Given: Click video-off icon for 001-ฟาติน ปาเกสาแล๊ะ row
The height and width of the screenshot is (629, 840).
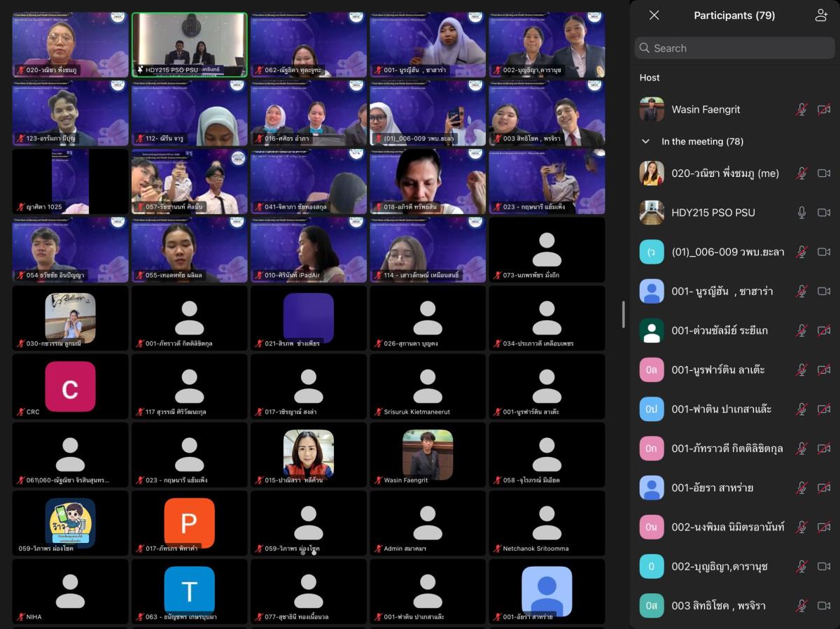Looking at the screenshot, I should coord(824,409).
